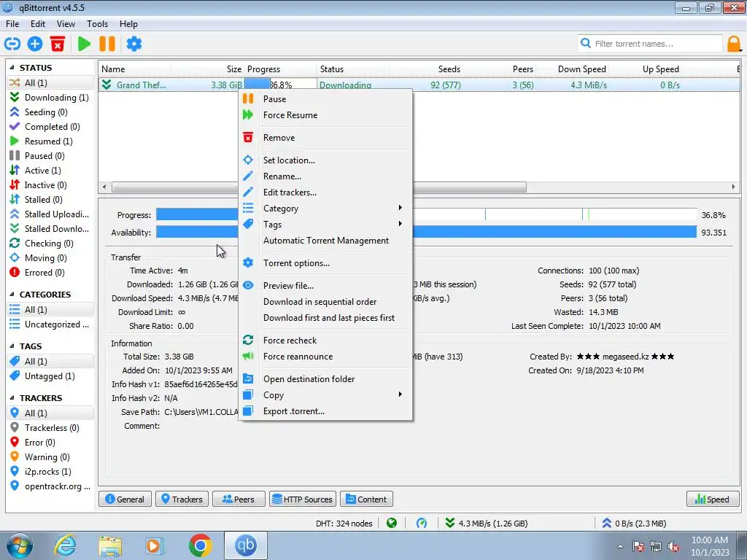Click the Filter torrent names search field

click(x=650, y=44)
